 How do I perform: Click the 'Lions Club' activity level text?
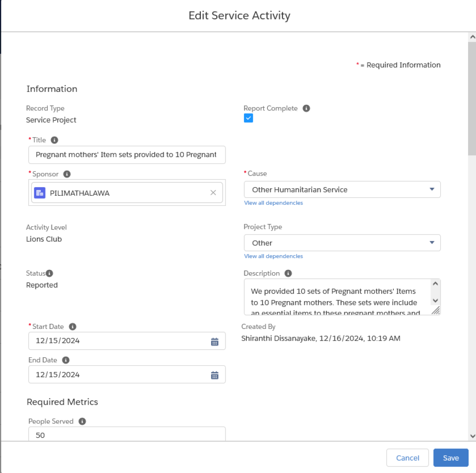pyautogui.click(x=44, y=239)
